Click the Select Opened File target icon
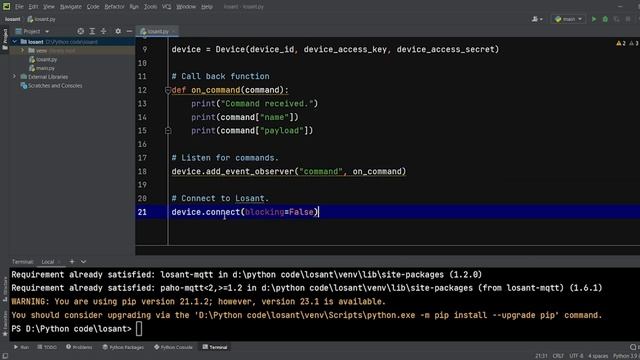The height and width of the screenshot is (360, 640). (80, 31)
